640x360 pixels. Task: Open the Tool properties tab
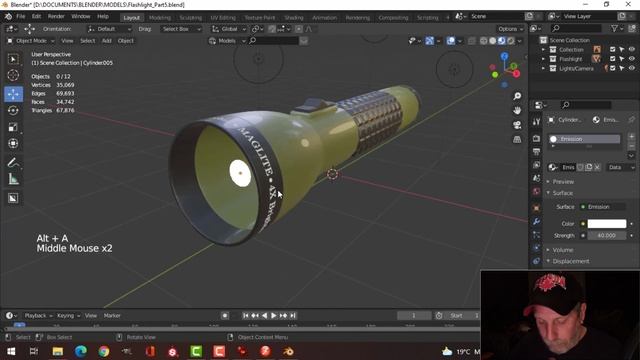(x=536, y=122)
